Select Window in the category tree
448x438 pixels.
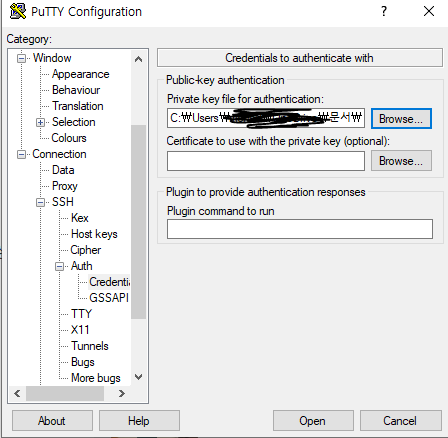tap(52, 58)
